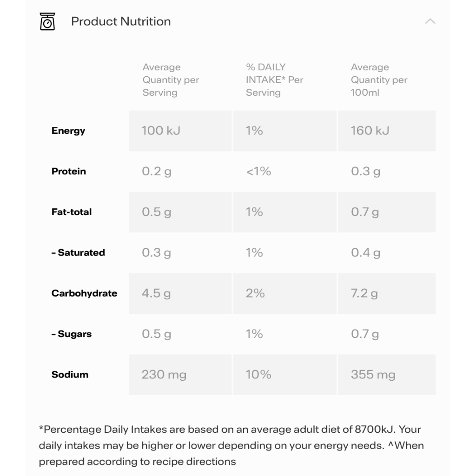The image size is (476, 476).
Task: Click the 7.2 g carbohydrate per 100ml cell
Action: pos(387,294)
